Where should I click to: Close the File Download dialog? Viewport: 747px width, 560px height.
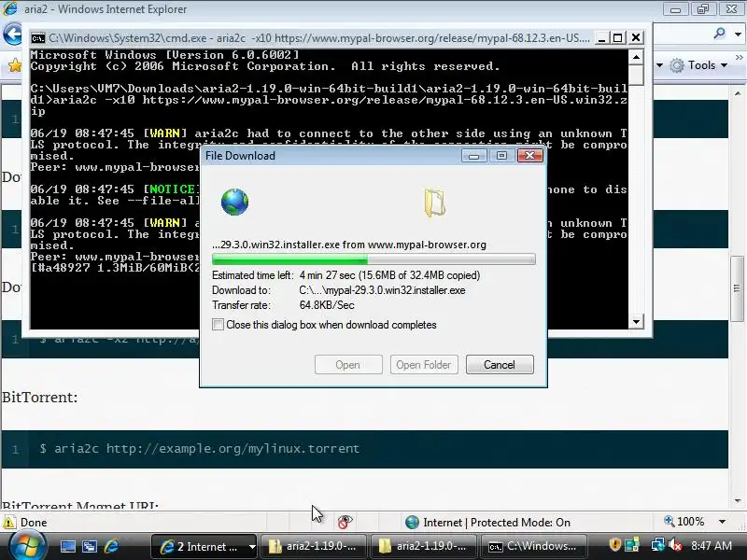tap(529, 156)
